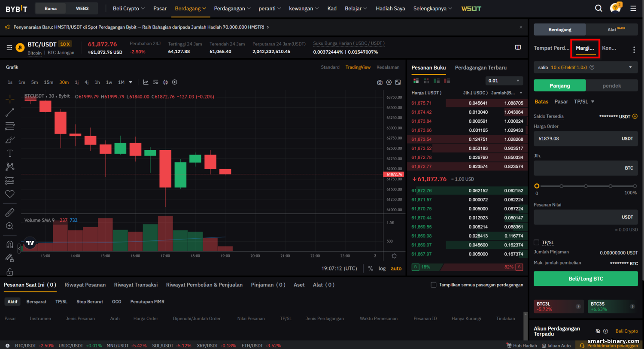Expand the Selengkapnya dropdown menu
Image resolution: width=644 pixels, height=349 pixels.
pos(433,8)
